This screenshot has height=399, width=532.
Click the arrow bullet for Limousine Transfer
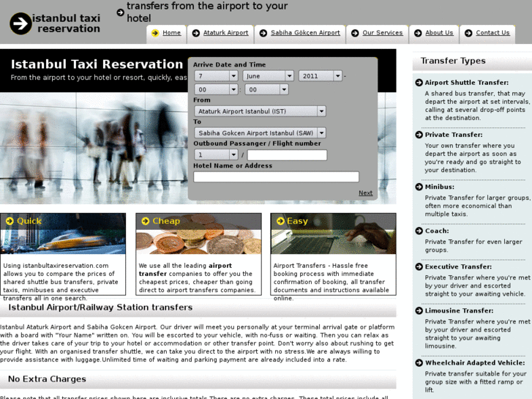[x=419, y=310]
